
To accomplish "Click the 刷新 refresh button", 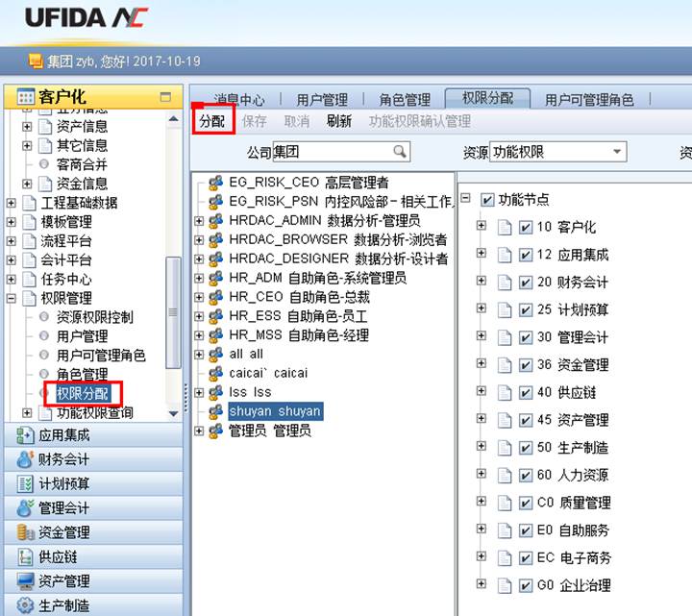I will pyautogui.click(x=338, y=121).
